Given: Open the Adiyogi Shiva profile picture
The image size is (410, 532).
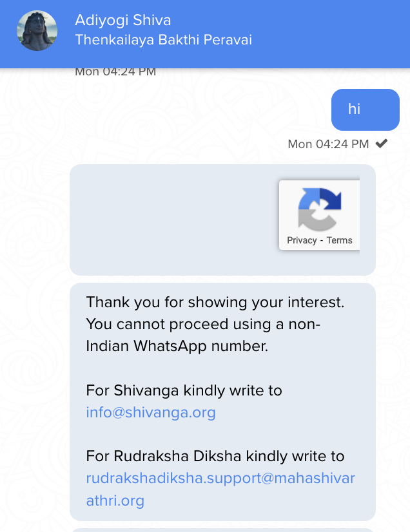Looking at the screenshot, I should click(x=37, y=30).
